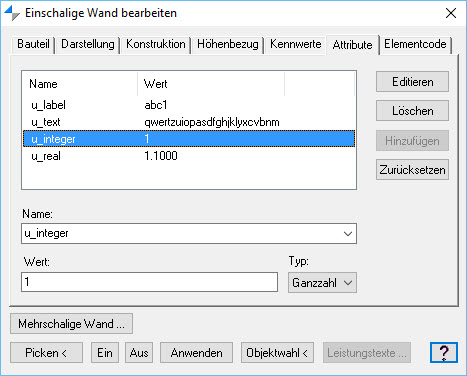The width and height of the screenshot is (467, 376).
Task: Activate the Attribute tab
Action: point(352,45)
